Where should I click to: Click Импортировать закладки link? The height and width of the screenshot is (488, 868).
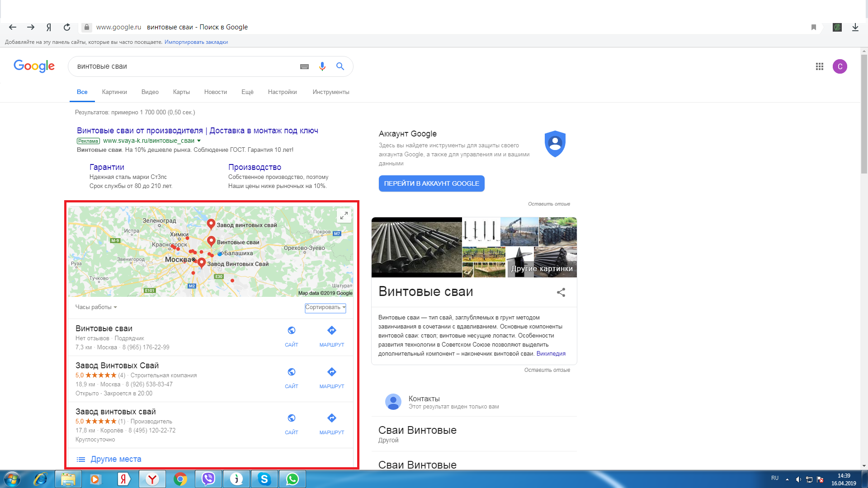tap(196, 42)
